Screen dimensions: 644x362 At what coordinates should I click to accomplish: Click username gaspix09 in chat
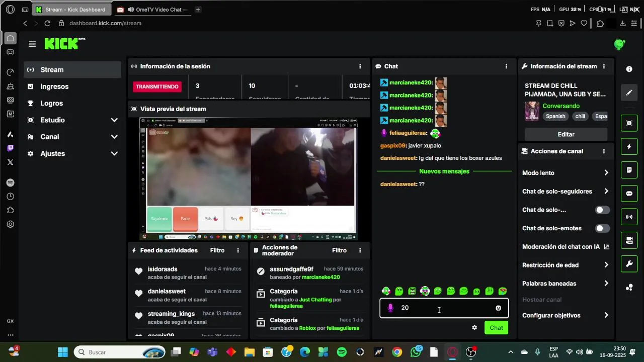click(x=392, y=146)
